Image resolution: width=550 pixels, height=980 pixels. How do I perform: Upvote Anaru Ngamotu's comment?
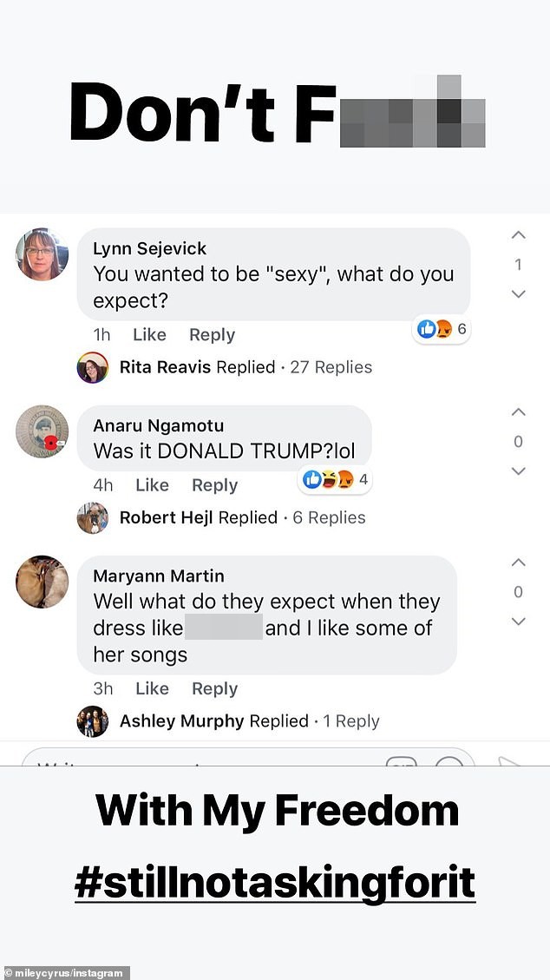(x=518, y=412)
